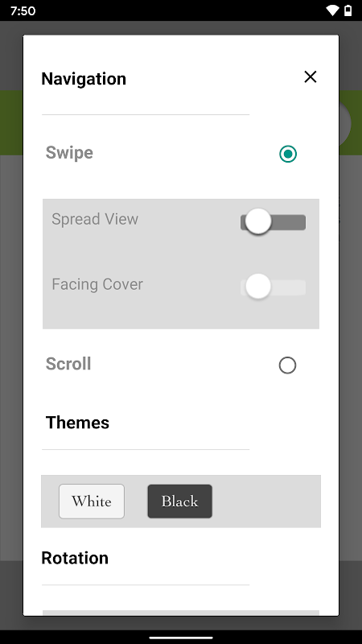
Task: Select the Scroll radio button
Action: (x=287, y=365)
